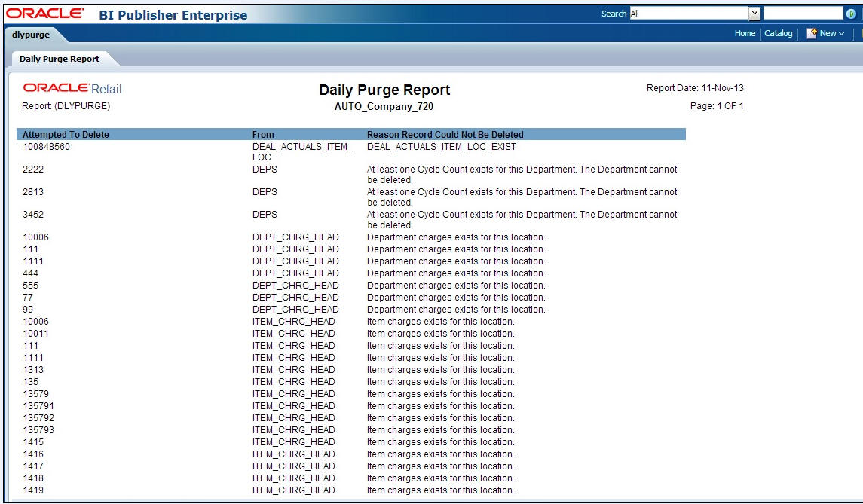863x504 pixels.
Task: Click cell 555
Action: 30,286
